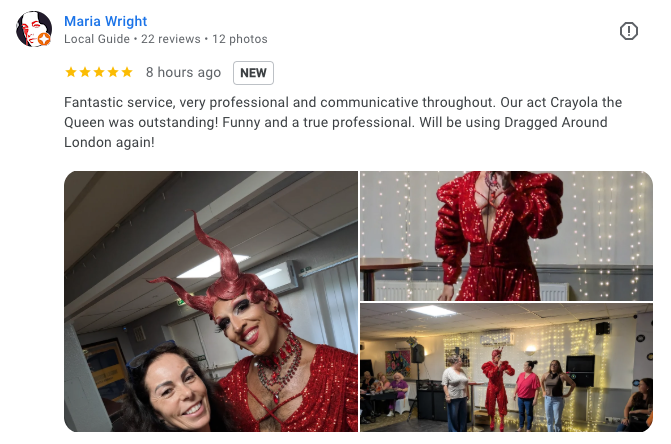Click the report review flag icon

pos(628,31)
